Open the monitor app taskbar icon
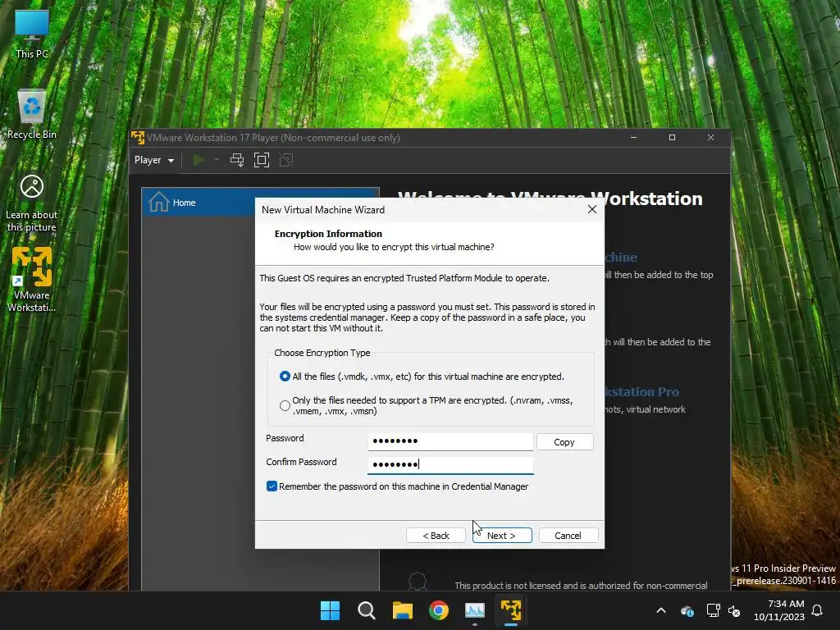 pyautogui.click(x=475, y=610)
